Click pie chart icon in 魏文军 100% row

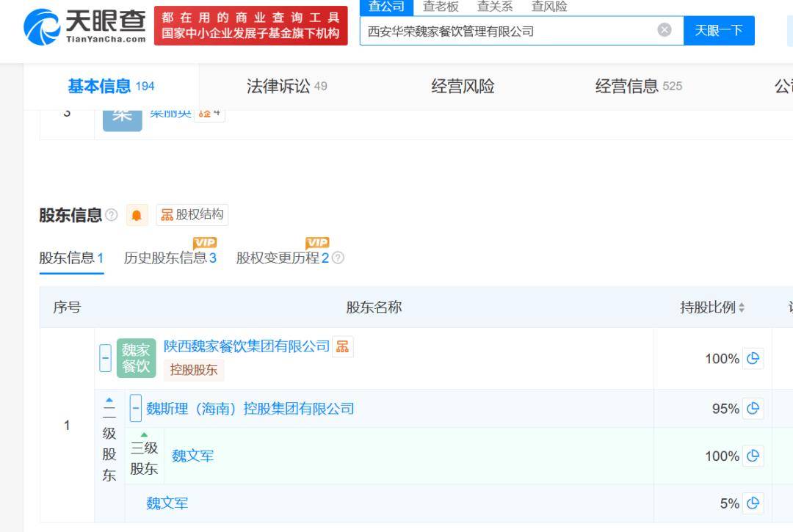click(753, 456)
